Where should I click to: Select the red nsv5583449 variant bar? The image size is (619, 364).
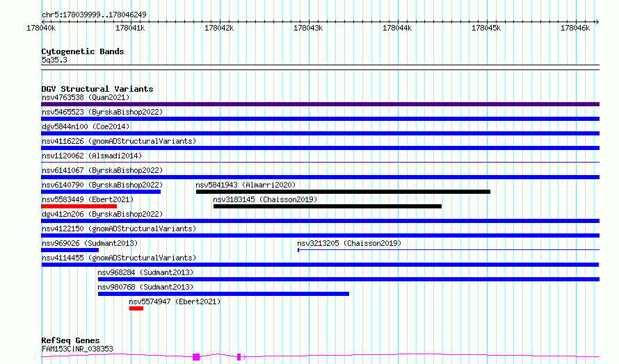79,206
